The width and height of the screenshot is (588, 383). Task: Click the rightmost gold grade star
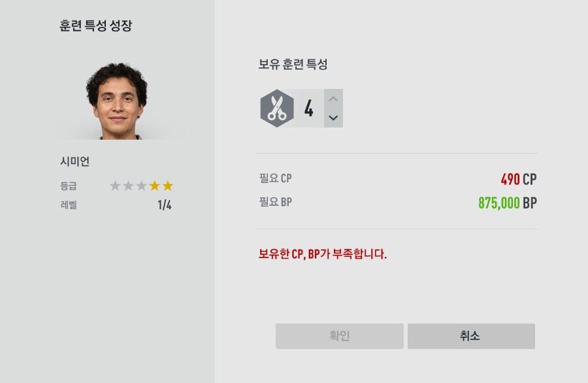(168, 186)
